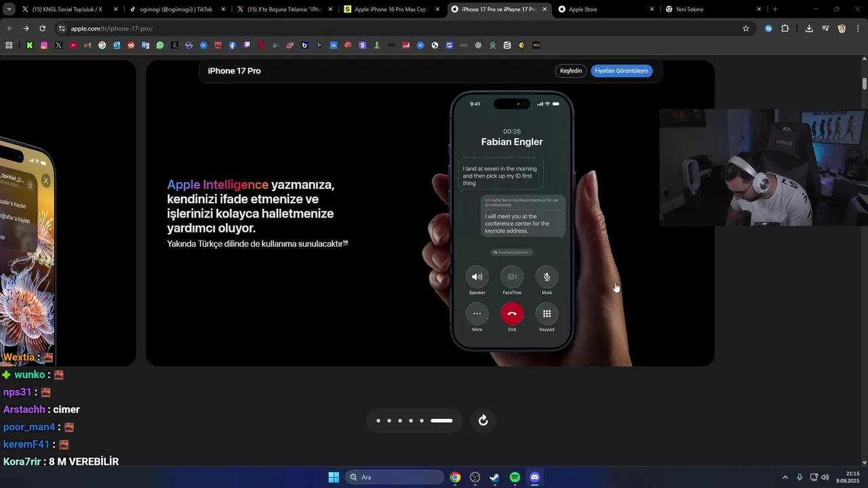Screen dimensions: 868x488
Task: Reload the page in the browser
Action: pyautogui.click(x=42, y=28)
